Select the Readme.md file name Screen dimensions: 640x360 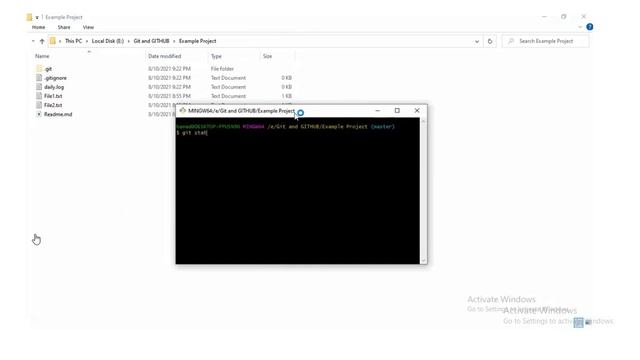(x=58, y=114)
